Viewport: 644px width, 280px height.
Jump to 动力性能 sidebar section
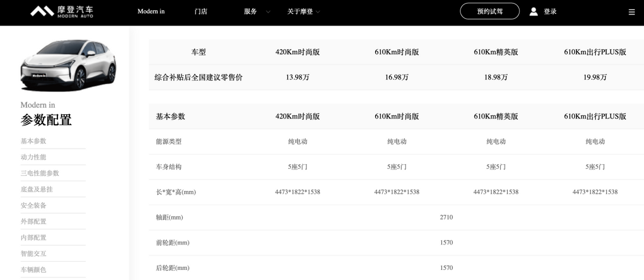[33, 157]
